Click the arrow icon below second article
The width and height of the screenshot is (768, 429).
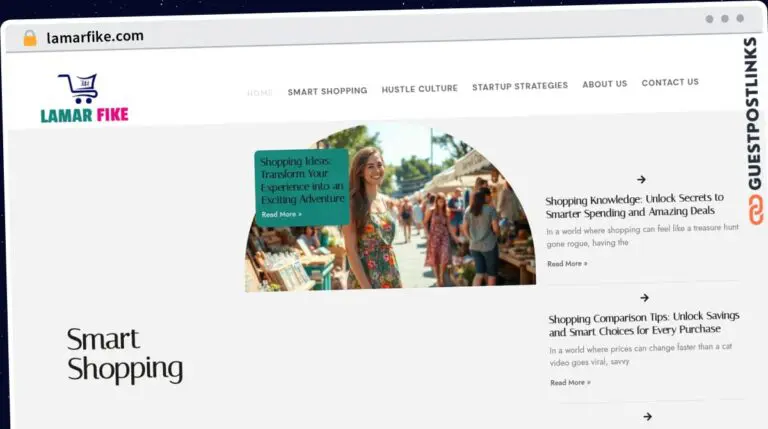[647, 416]
